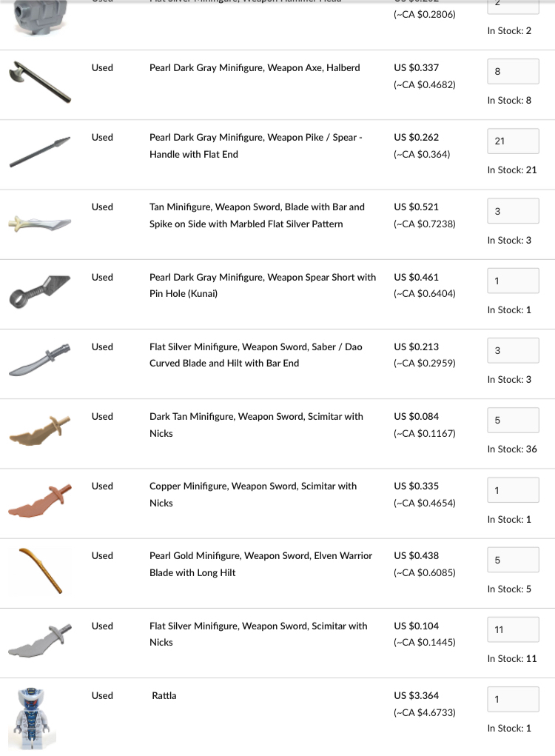Open the Pearl Gold Elven blade image

click(40, 569)
